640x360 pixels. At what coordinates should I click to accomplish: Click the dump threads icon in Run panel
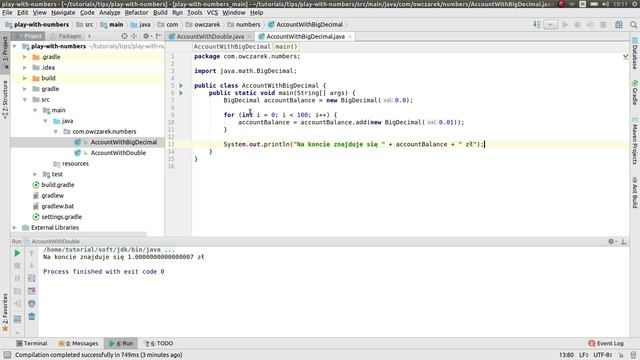click(x=17, y=291)
